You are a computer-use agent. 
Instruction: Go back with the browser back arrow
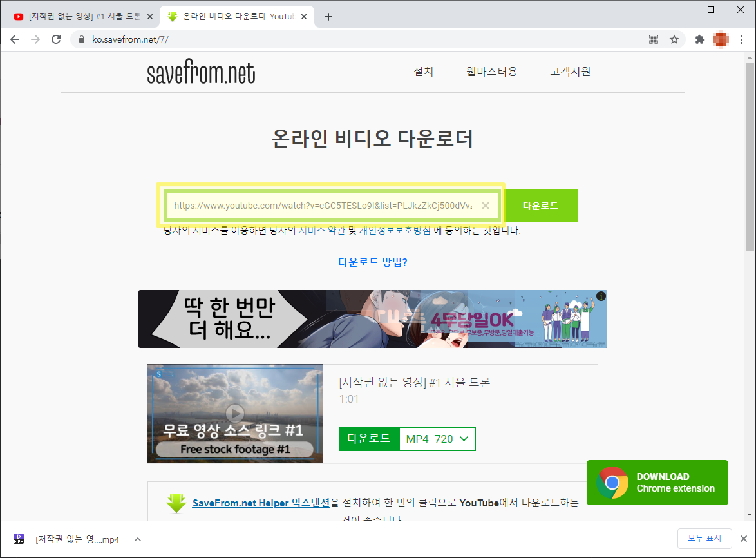(x=15, y=39)
